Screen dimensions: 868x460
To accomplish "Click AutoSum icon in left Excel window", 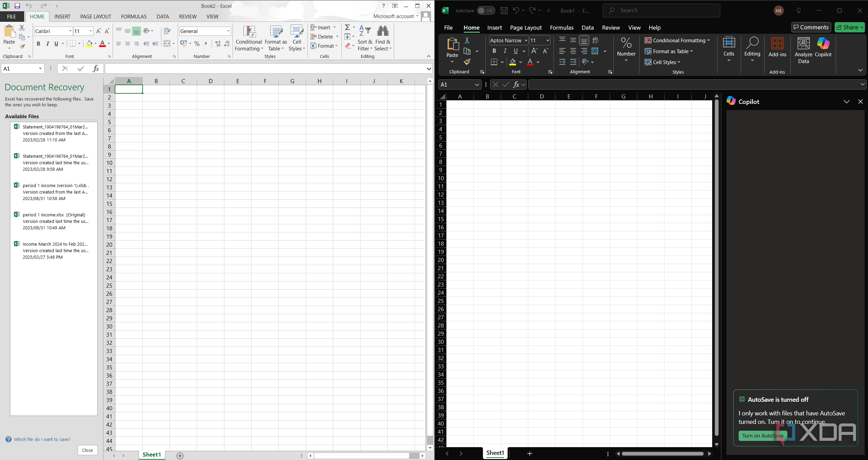I will click(347, 27).
